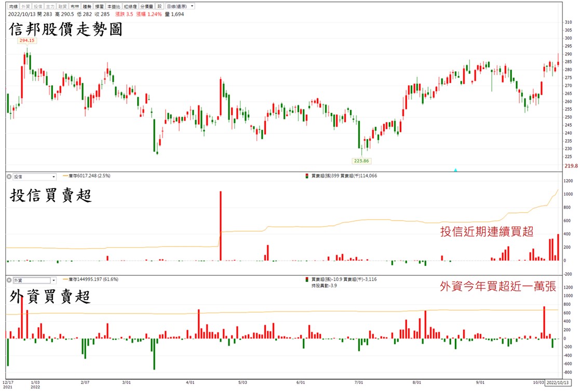Click the 漲幅 1.24% value
This screenshot has width=580, height=392.
[149, 14]
